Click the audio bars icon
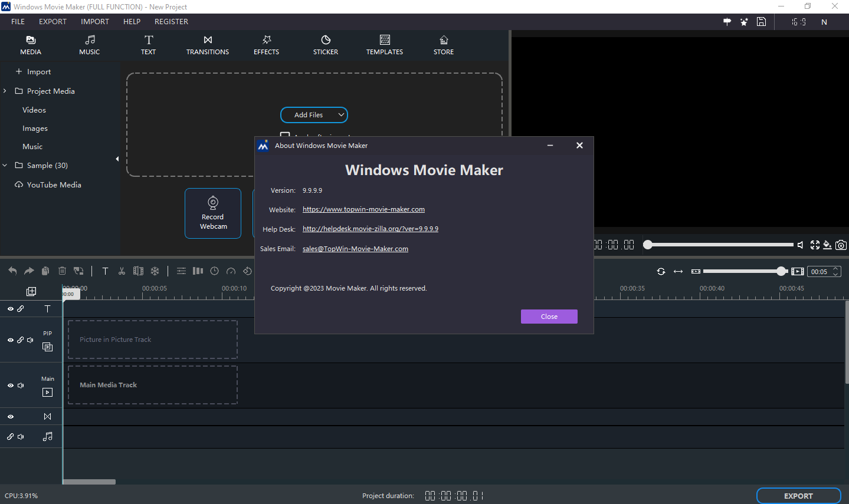 (x=198, y=271)
